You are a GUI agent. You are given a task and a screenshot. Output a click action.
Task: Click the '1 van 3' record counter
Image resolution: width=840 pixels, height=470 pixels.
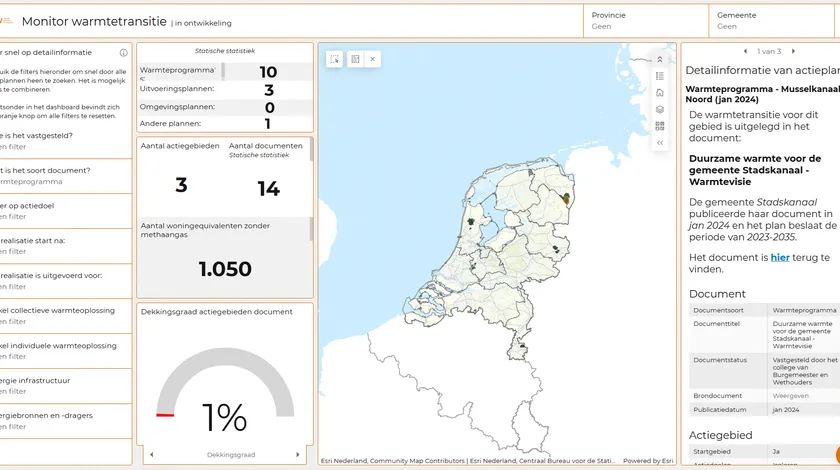tap(769, 51)
